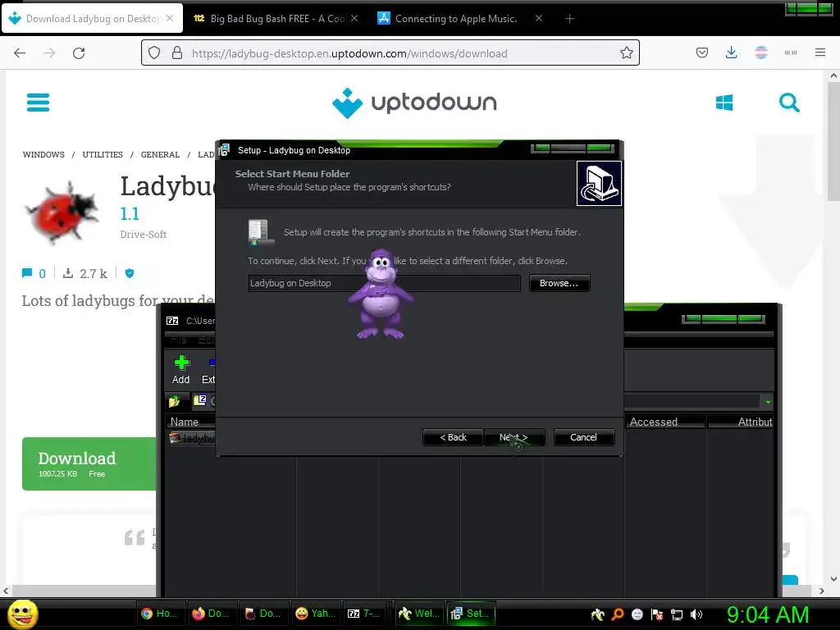Switch to Yahoo smiley taskbar item
Viewport: 840px width, 630px height.
(316, 614)
